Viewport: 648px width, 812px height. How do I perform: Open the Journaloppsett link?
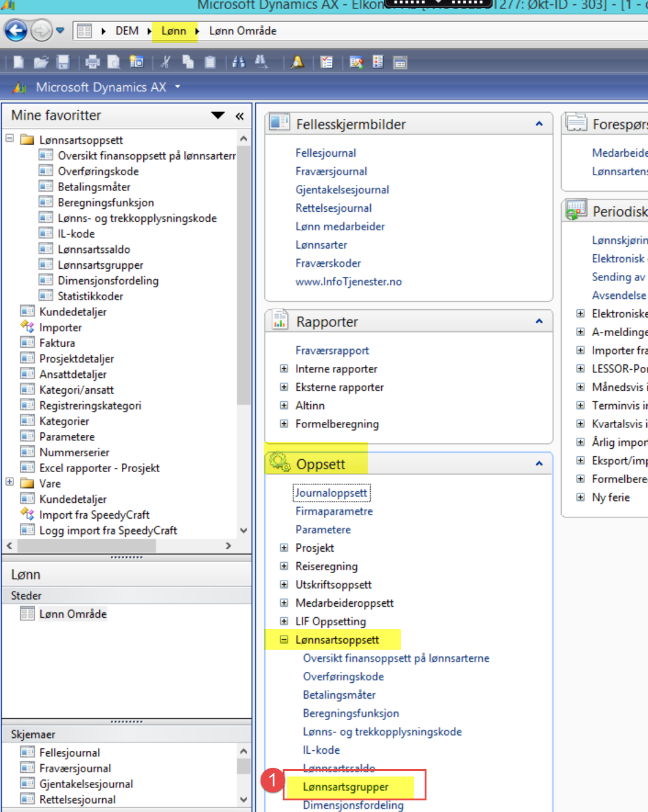332,493
